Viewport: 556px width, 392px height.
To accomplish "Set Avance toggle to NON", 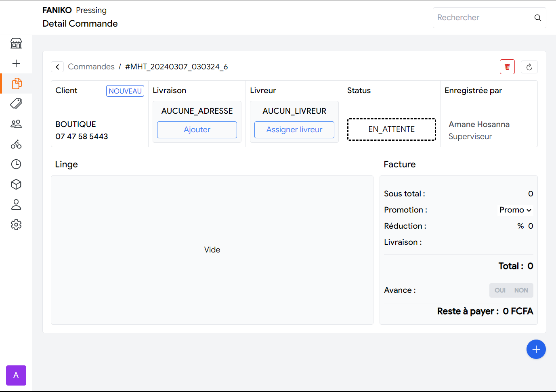I will click(x=521, y=290).
